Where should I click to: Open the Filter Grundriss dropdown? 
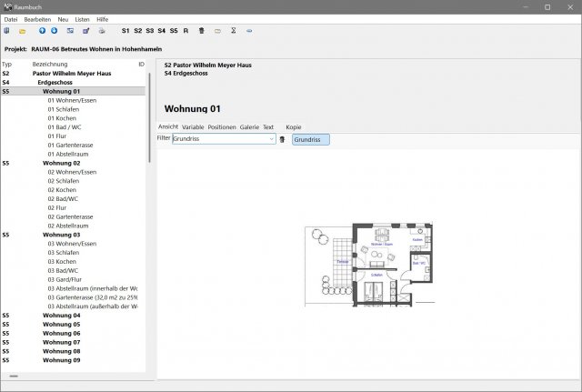[x=271, y=139]
